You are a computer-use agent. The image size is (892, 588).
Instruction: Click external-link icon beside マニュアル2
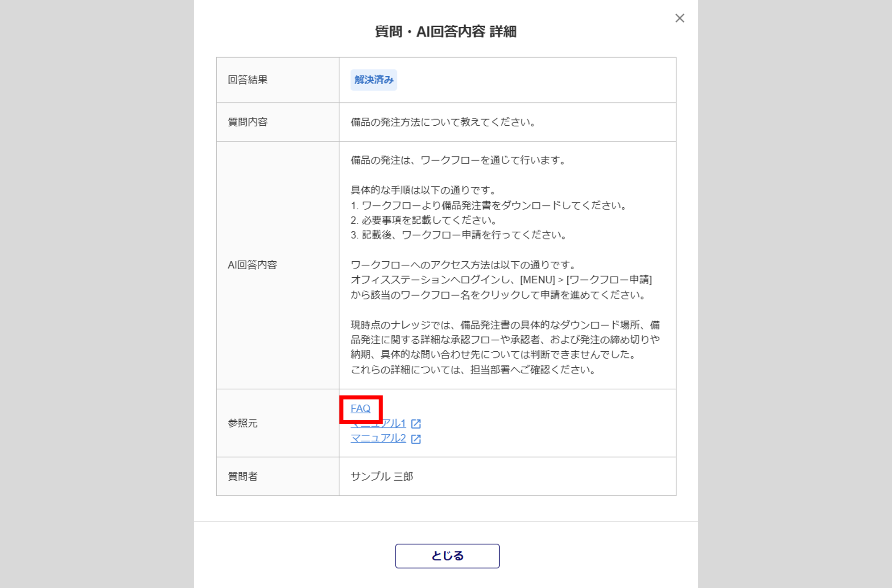tap(416, 439)
